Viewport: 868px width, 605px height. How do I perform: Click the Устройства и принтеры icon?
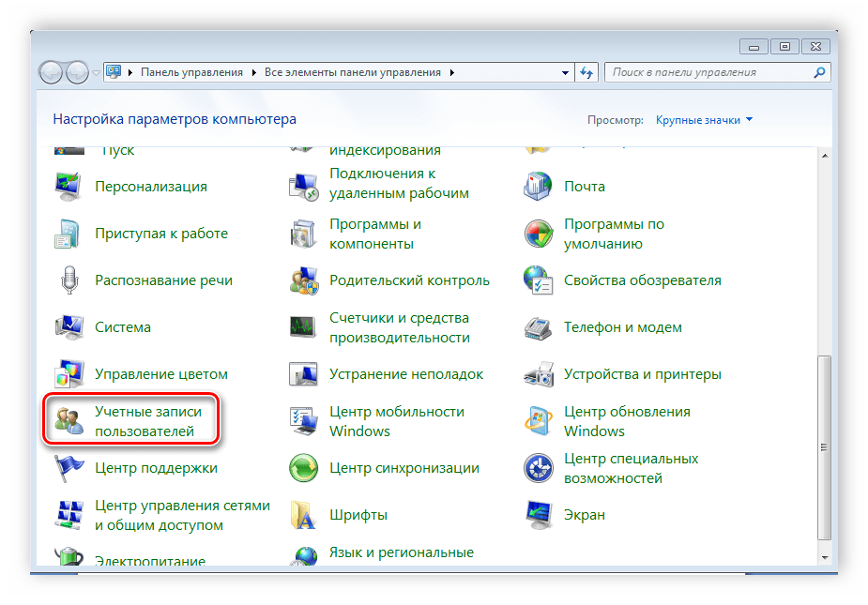[x=539, y=374]
